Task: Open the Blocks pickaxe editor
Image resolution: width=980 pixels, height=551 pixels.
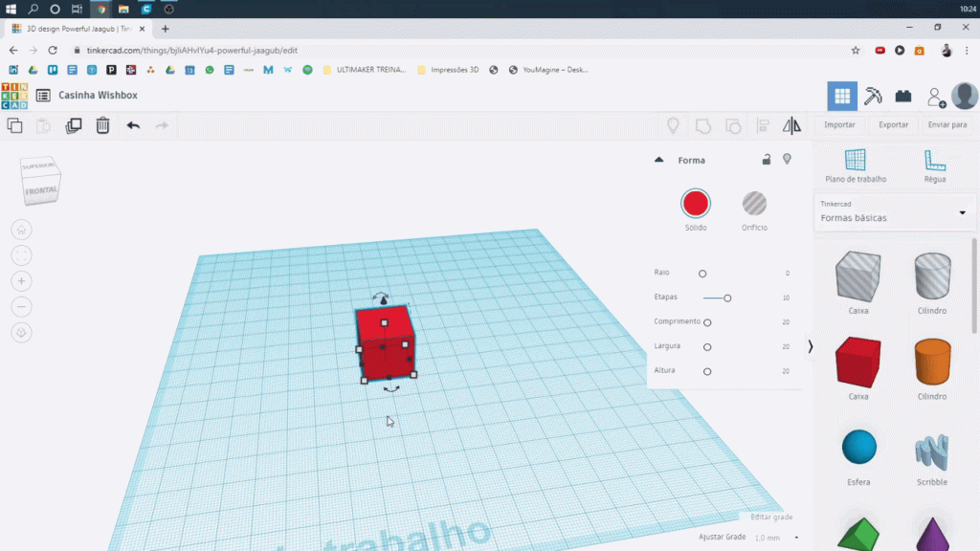Action: click(x=873, y=96)
